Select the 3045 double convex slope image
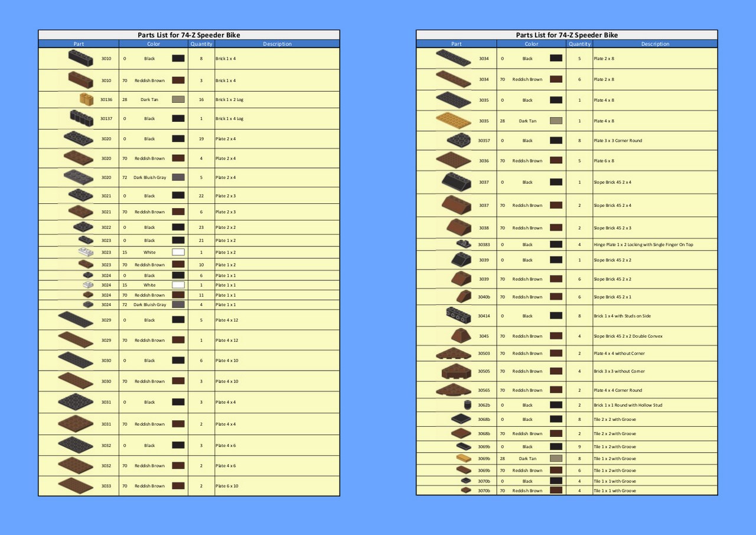756x535 pixels. tap(461, 336)
